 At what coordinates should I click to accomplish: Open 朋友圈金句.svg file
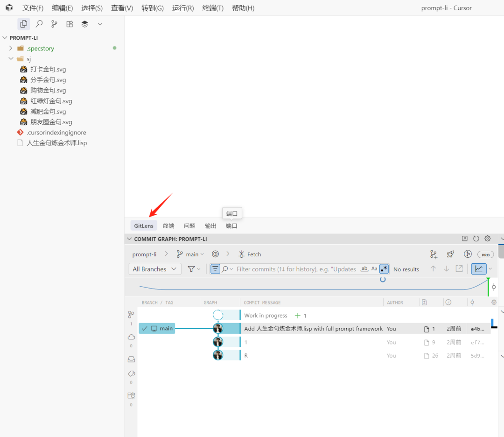[51, 122]
